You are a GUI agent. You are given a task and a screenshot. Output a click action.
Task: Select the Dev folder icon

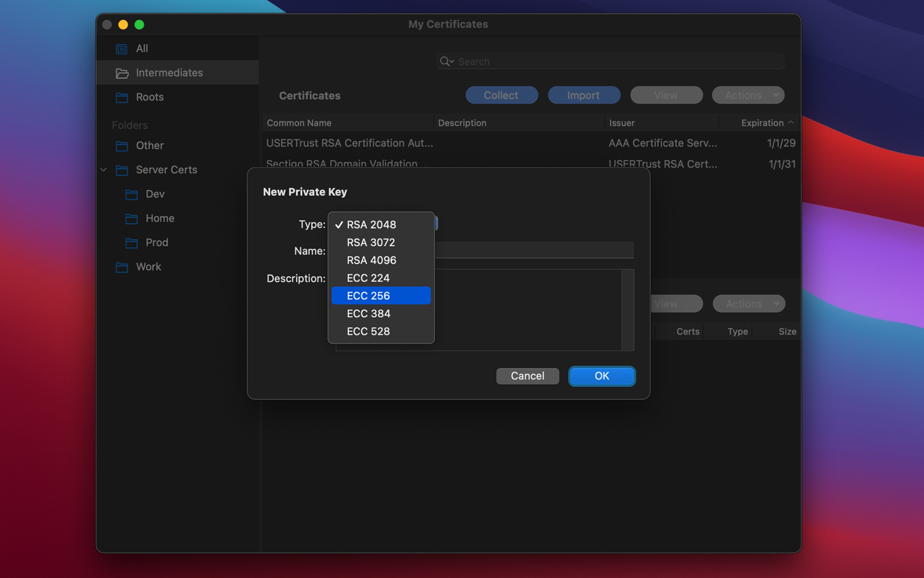click(x=132, y=194)
